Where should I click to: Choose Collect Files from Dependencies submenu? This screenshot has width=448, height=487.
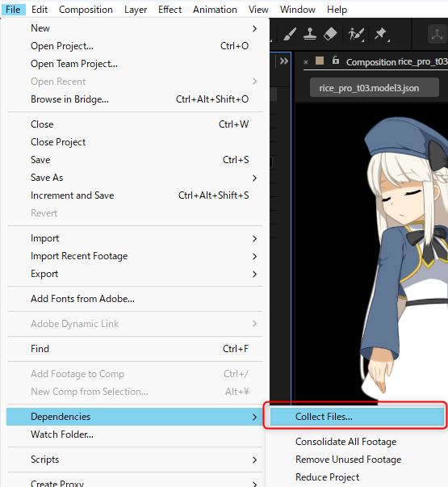[x=357, y=417]
